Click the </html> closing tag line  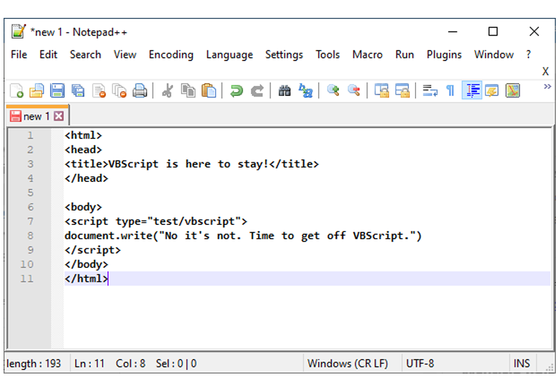coord(86,279)
